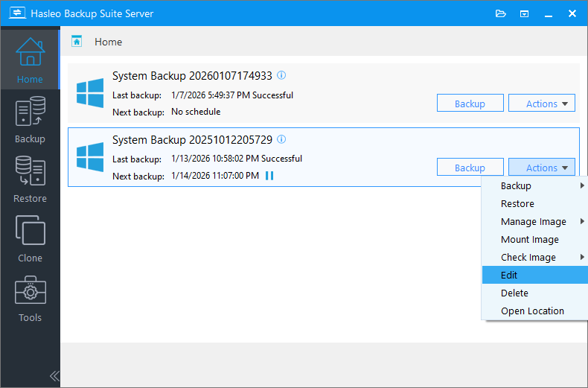Expand the Check Image submenu
The width and height of the screenshot is (588, 388).
point(535,258)
